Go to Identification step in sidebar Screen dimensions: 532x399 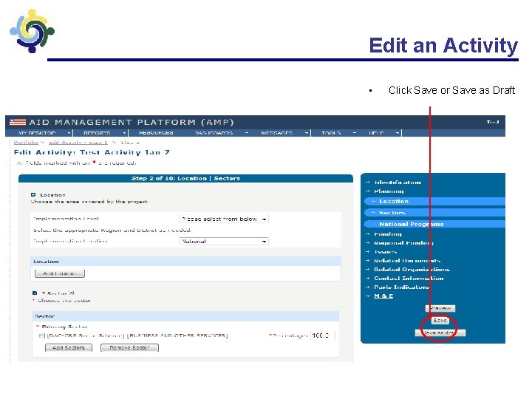coord(398,183)
